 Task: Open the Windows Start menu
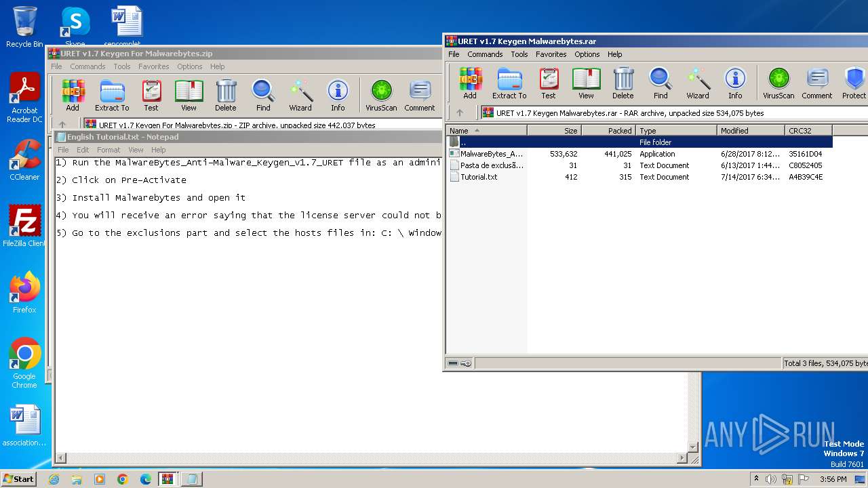click(x=18, y=479)
